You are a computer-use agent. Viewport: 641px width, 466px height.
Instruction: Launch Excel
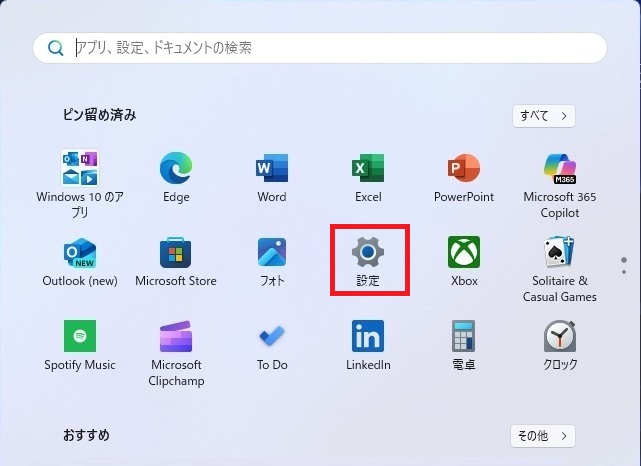tap(368, 168)
